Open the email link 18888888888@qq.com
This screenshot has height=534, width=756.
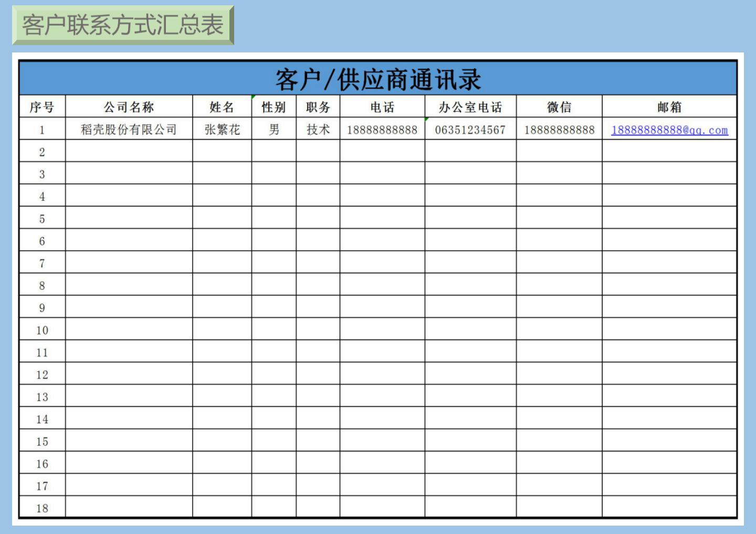[x=669, y=130]
